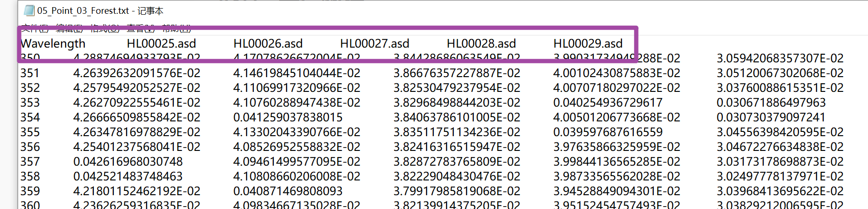This screenshot has width=868, height=209.
Task: Open the 查看(V) menu
Action: (x=140, y=29)
